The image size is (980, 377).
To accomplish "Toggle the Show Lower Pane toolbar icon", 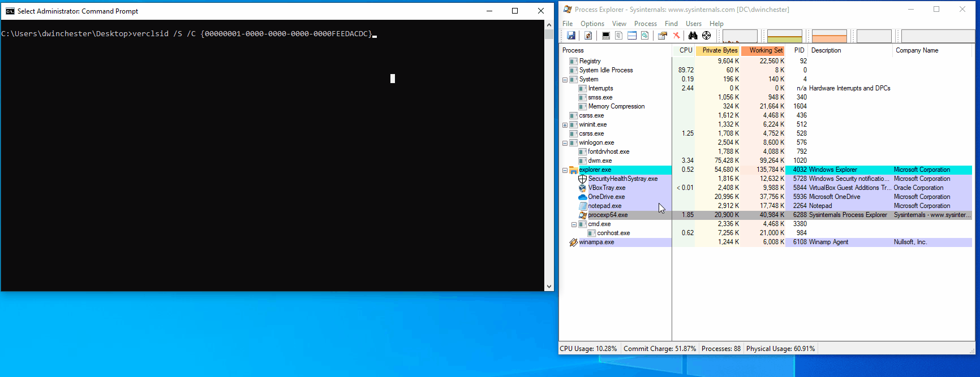I will coord(632,36).
